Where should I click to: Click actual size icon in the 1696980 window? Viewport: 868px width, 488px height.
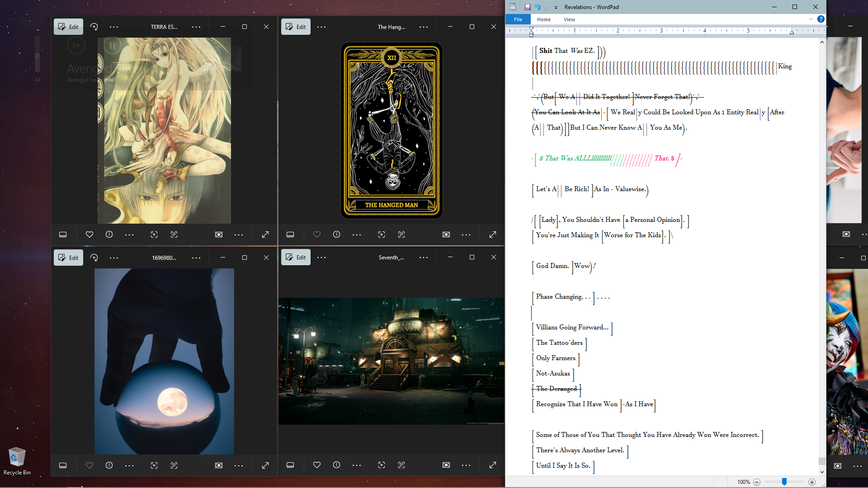click(219, 465)
